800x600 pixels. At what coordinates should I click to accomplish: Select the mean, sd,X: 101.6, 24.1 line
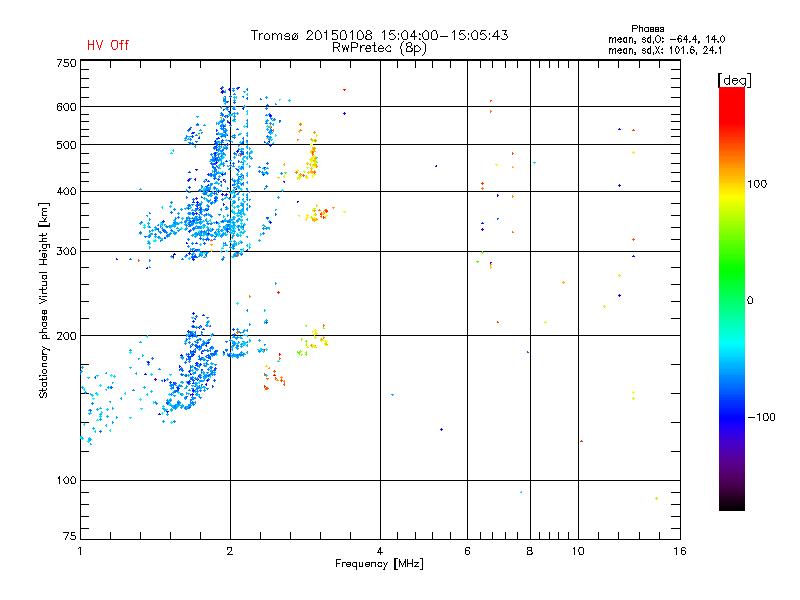tap(665, 50)
